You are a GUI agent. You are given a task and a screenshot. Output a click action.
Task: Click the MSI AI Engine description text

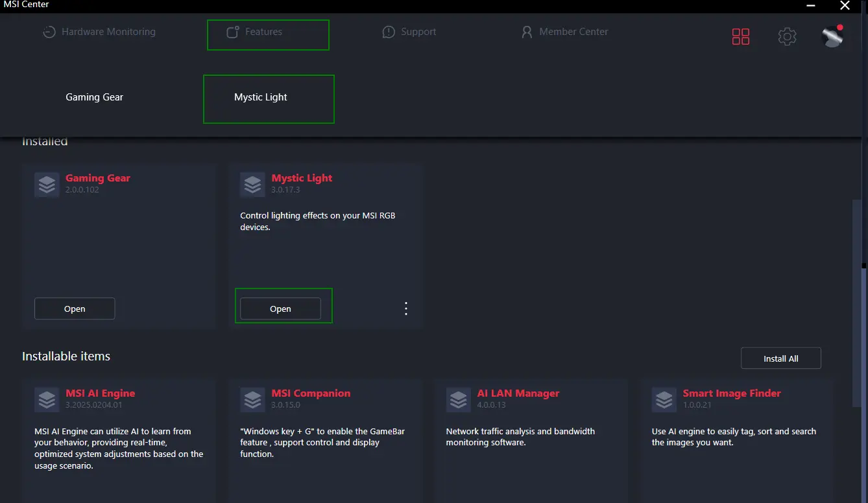(119, 449)
